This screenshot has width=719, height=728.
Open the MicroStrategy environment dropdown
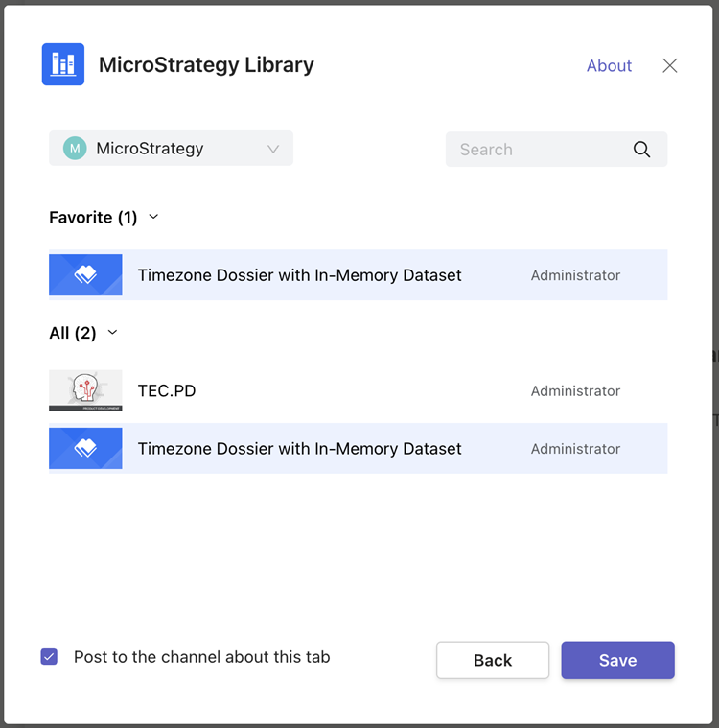point(171,148)
